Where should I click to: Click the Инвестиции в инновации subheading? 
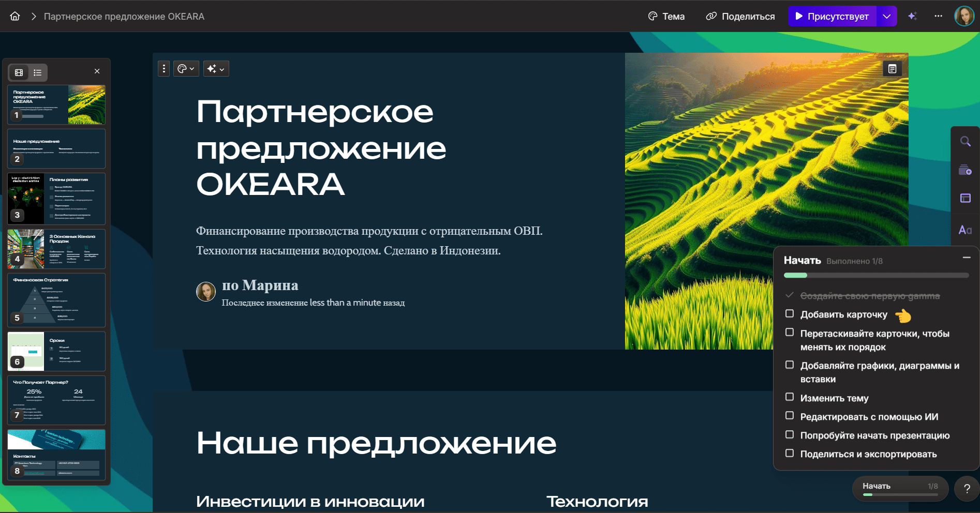pyautogui.click(x=310, y=502)
